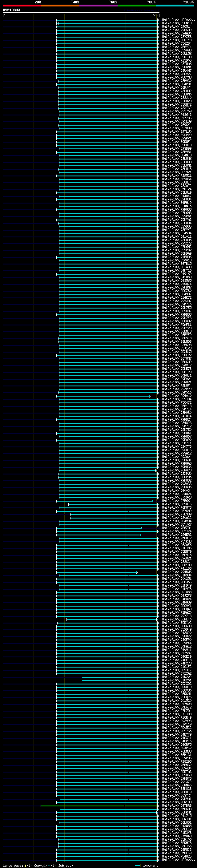Click the red 20% identity color segment

(22, 6)
